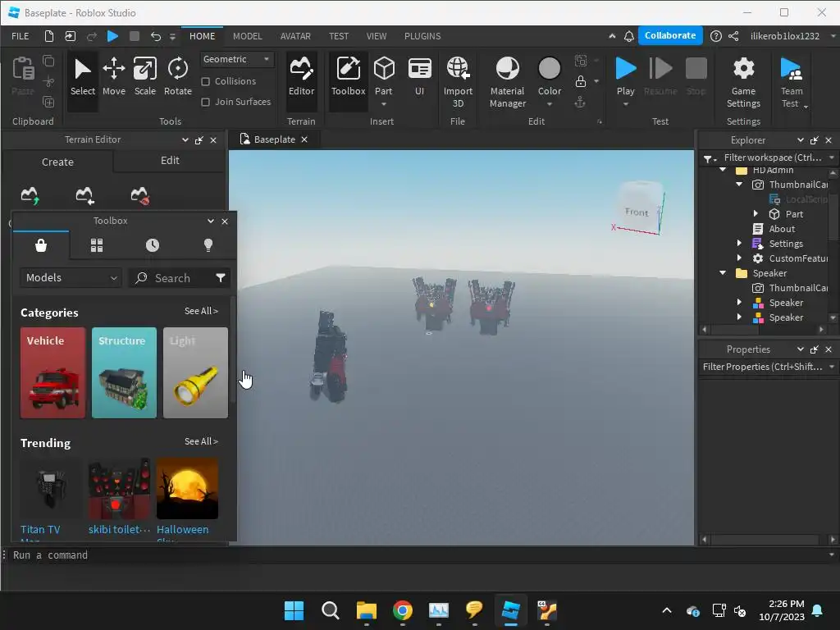Collapse the Speaker folder in Explorer
This screenshot has width=840, height=630.
pyautogui.click(x=723, y=272)
